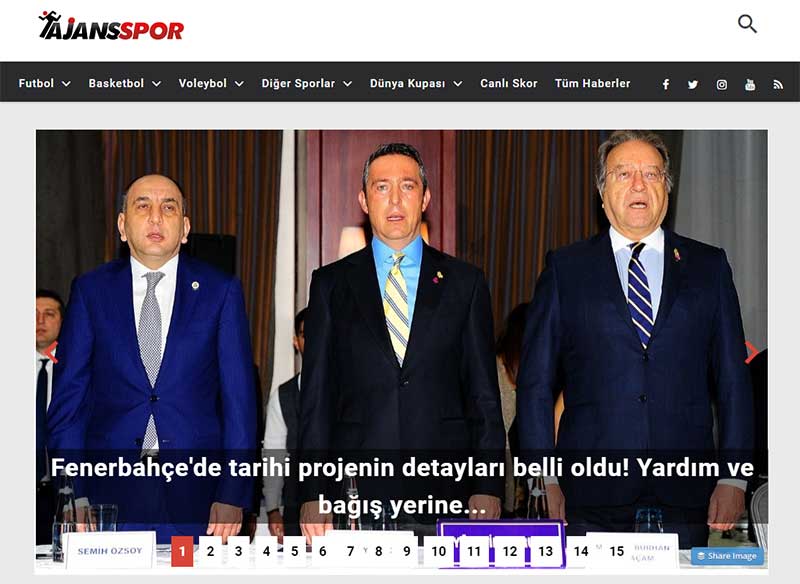
Task: Select slide number 3
Action: [x=238, y=551]
